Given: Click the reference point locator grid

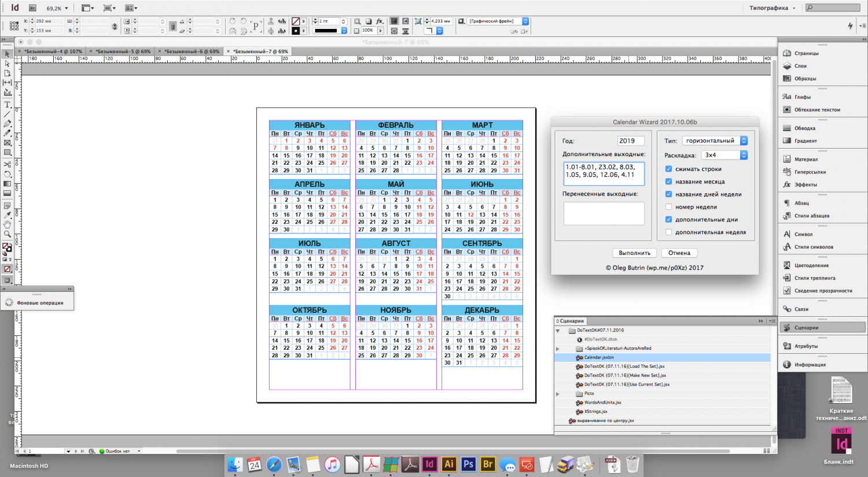Looking at the screenshot, I should pos(14,26).
